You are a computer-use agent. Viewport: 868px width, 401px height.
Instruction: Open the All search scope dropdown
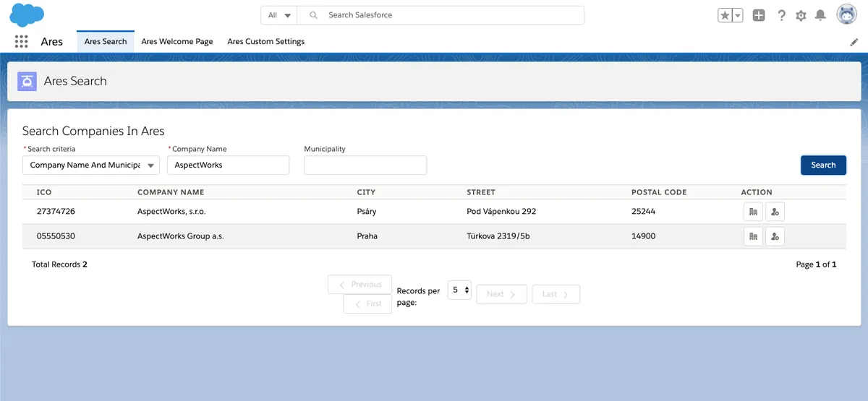pos(279,15)
